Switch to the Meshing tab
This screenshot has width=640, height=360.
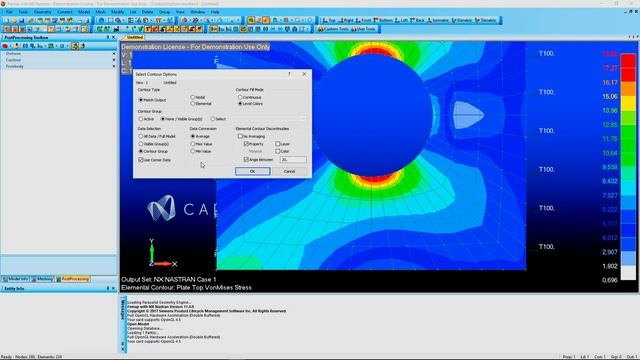[x=42, y=279]
